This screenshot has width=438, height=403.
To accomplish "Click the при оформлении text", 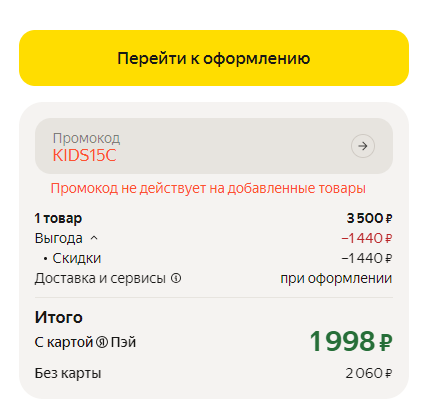I will point(336,278).
